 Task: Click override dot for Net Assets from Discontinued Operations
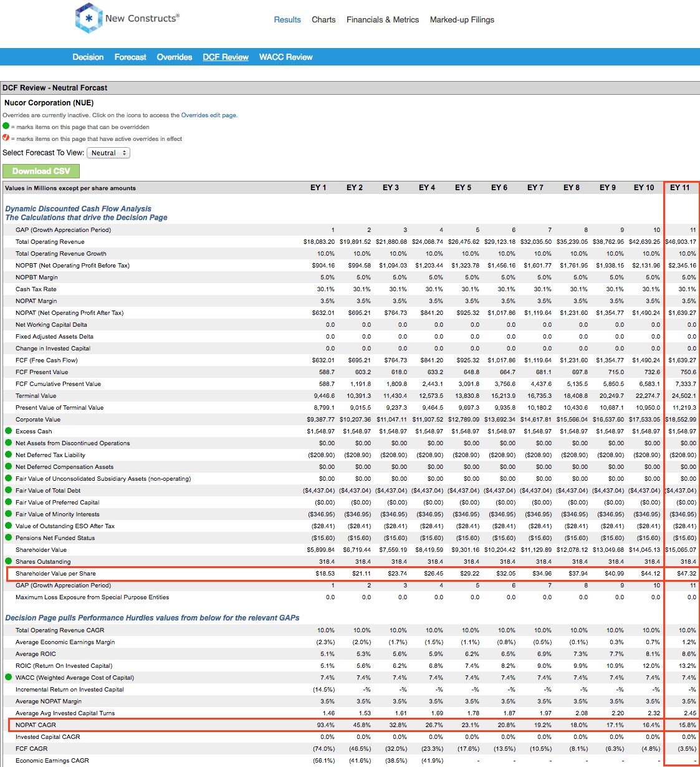click(x=9, y=443)
